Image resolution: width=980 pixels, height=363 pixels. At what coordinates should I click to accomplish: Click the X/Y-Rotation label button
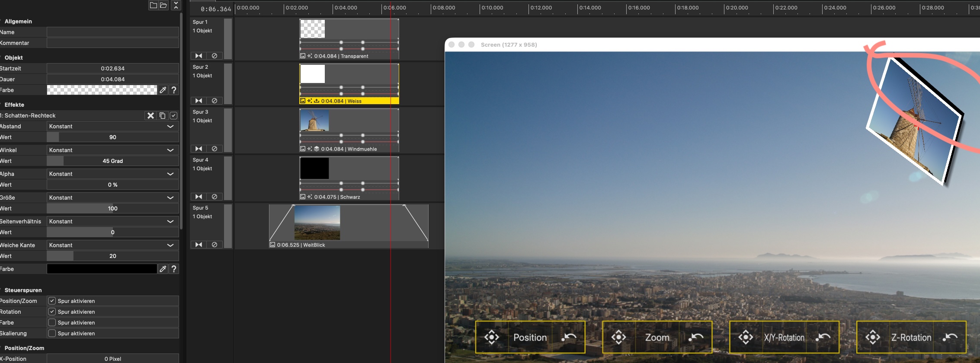point(784,337)
